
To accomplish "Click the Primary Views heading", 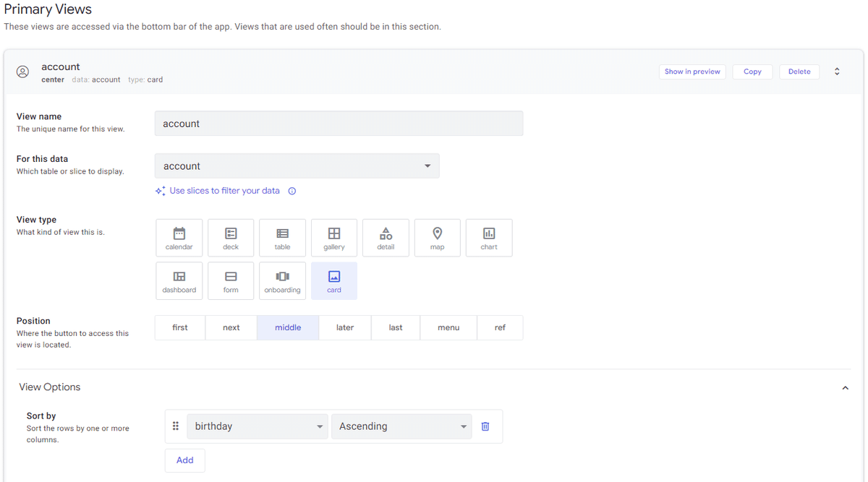I will click(48, 9).
